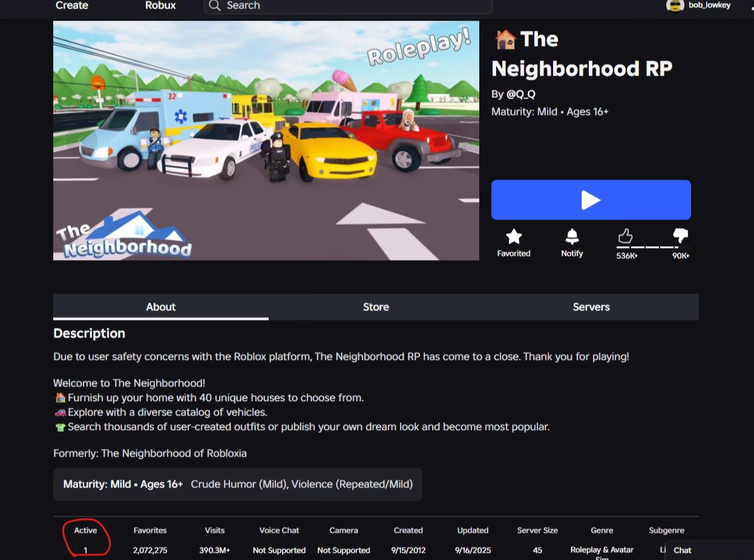Click the house emoji icon beside the title
This screenshot has height=560, width=754.
(x=505, y=40)
